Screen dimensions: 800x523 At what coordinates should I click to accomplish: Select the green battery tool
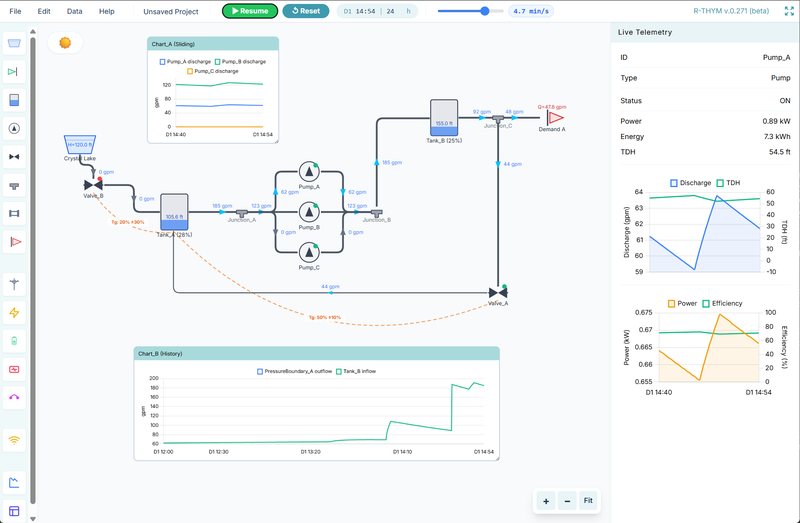(14, 341)
